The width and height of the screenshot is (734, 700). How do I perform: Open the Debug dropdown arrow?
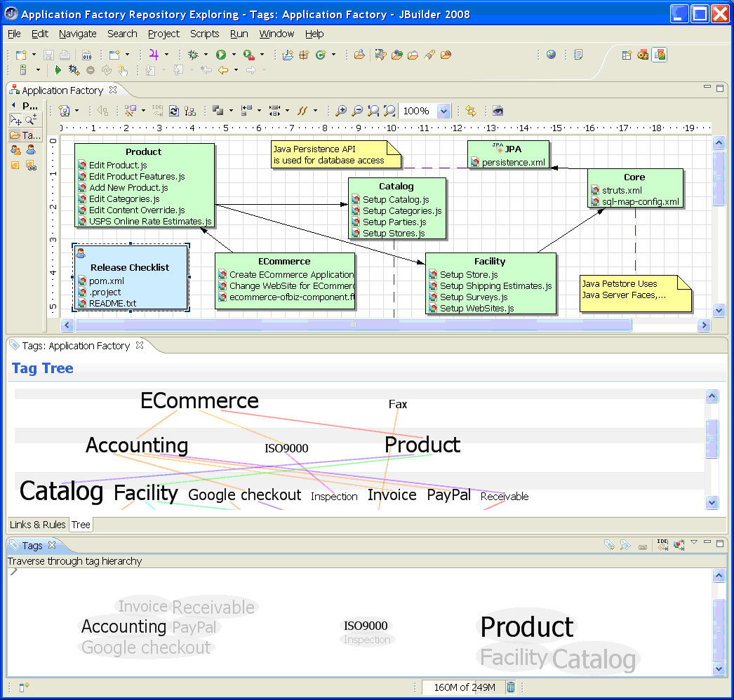click(206, 55)
